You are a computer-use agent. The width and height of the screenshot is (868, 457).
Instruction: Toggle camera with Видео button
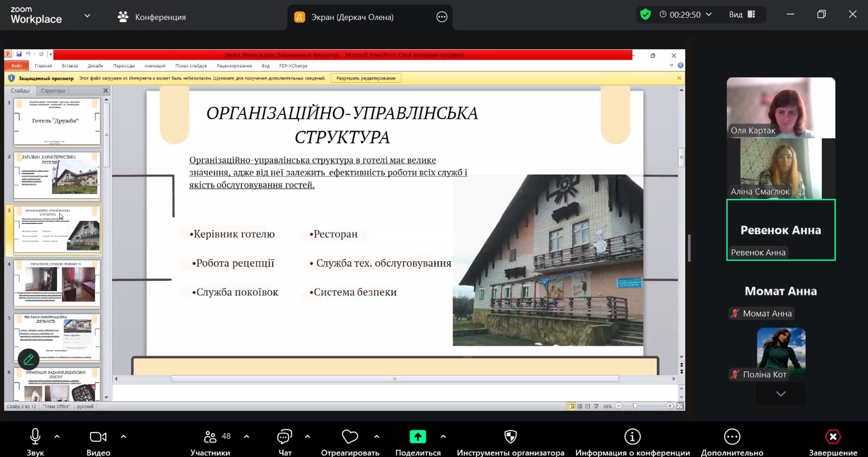[98, 437]
